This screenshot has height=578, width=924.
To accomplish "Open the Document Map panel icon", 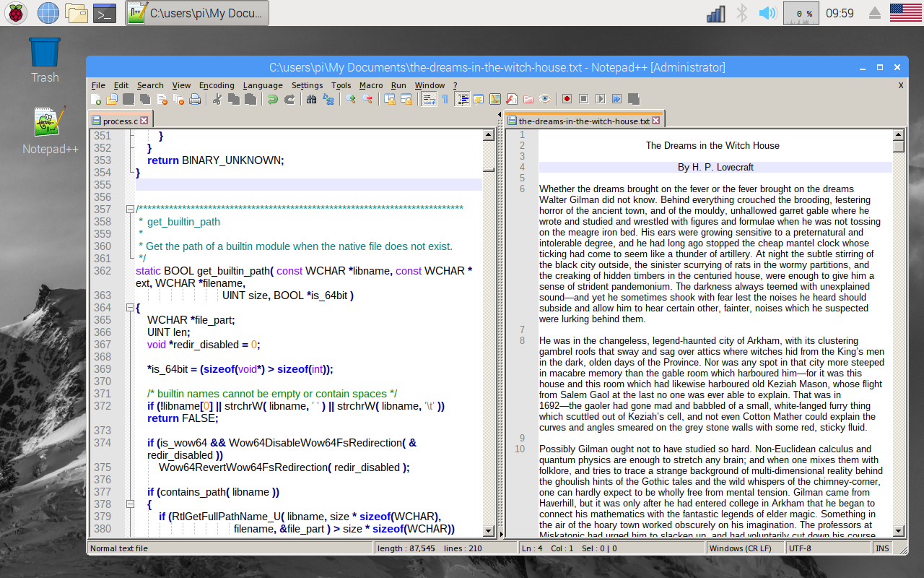I will pos(495,99).
